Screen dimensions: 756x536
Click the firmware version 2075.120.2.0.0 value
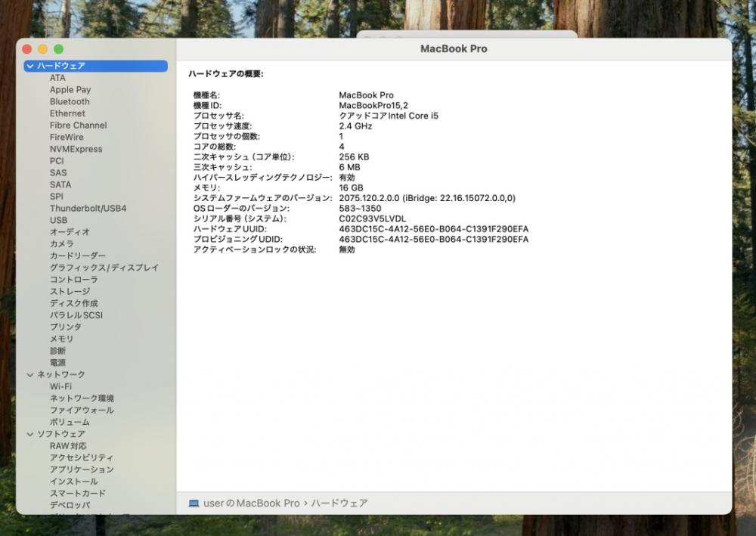(x=427, y=198)
